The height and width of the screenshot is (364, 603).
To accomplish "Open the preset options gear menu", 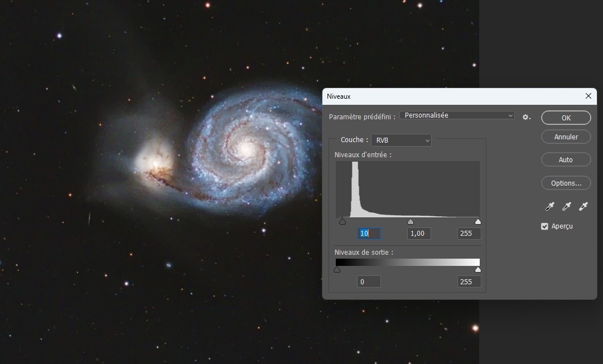I will point(526,117).
